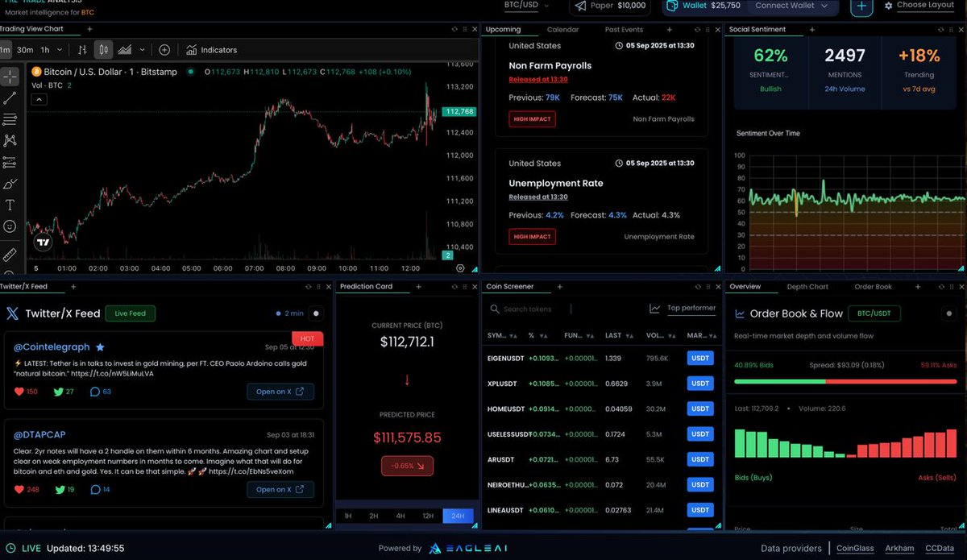Switch to the Depth Chart tab

click(x=807, y=287)
